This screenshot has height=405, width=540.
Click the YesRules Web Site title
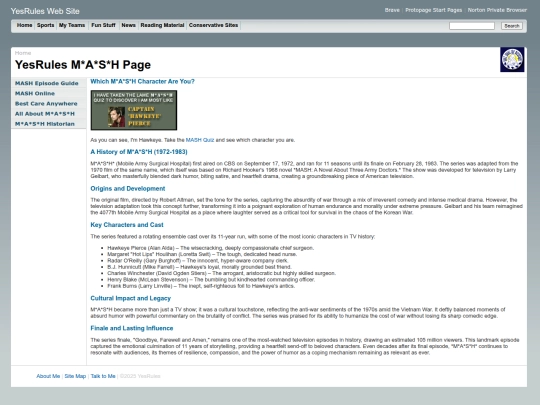click(45, 11)
